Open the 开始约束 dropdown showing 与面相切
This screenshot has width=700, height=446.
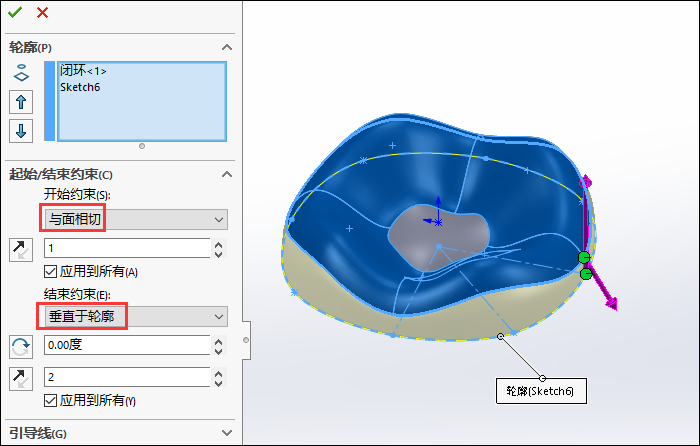coord(136,220)
